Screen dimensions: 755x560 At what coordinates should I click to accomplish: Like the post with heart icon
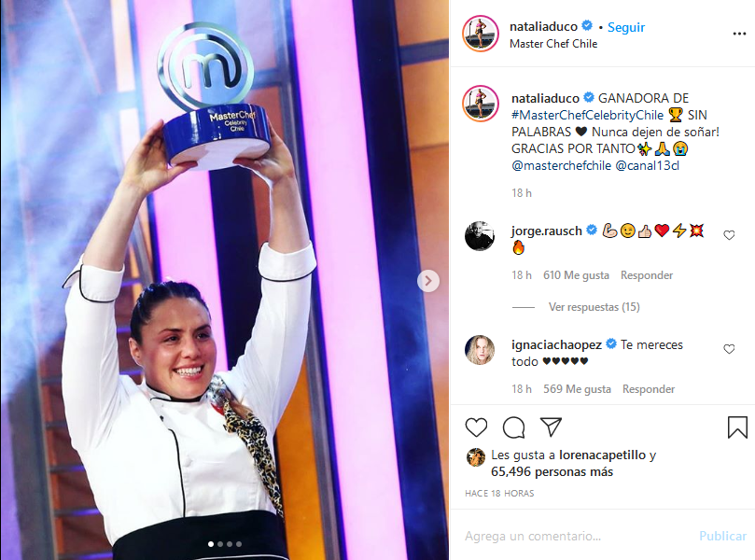476,427
